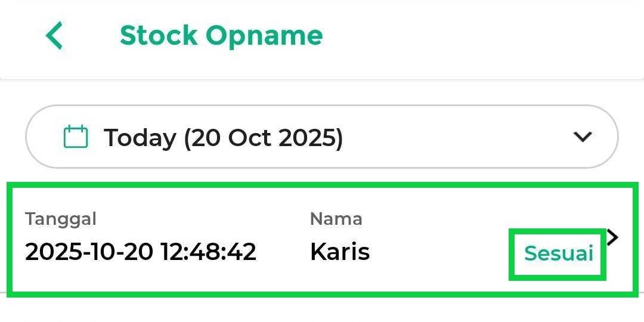Screen dimensions: 644x322
Task: Open the Today (20 Oct 2025) date selector
Action: tap(322, 137)
